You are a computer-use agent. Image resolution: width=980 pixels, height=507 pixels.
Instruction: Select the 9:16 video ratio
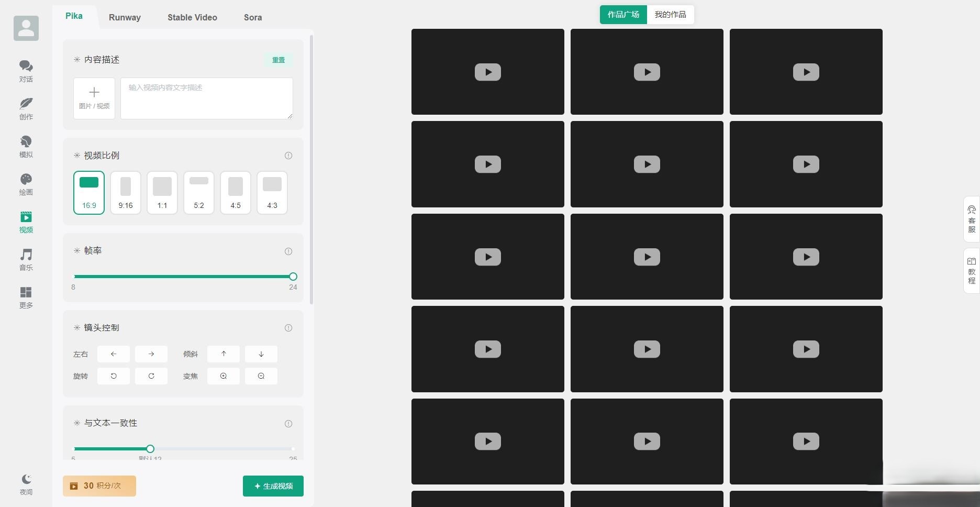point(126,193)
